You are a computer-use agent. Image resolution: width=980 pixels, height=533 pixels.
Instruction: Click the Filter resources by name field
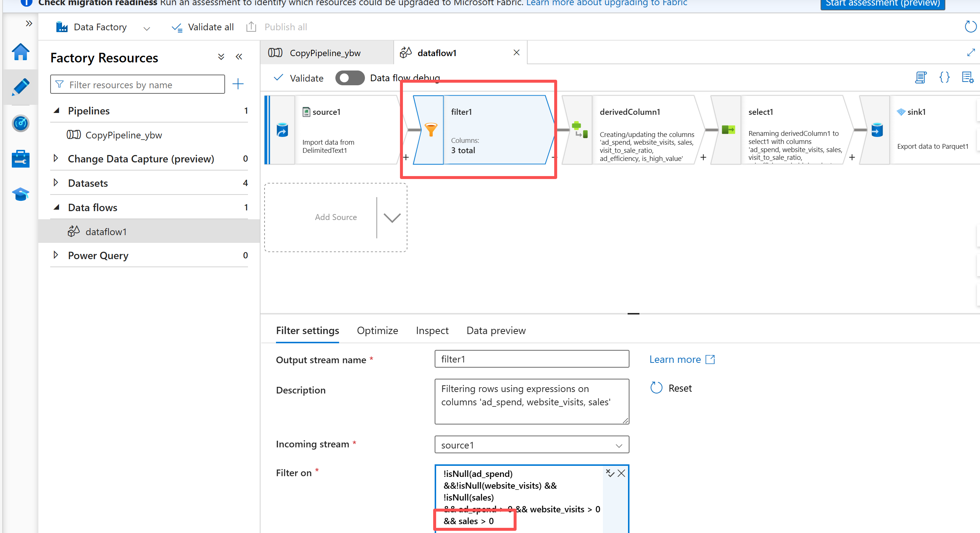pos(137,85)
